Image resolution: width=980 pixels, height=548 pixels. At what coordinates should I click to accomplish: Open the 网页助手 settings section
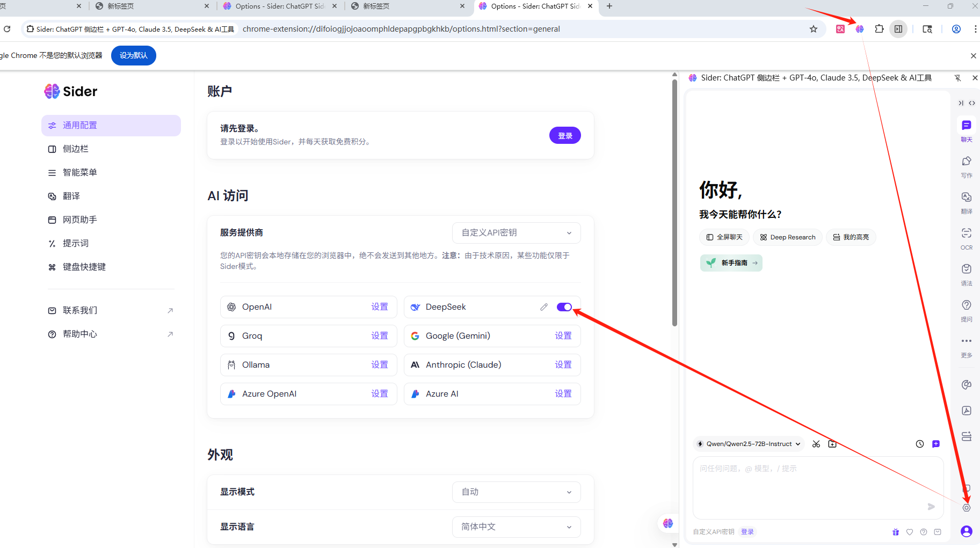coord(111,220)
